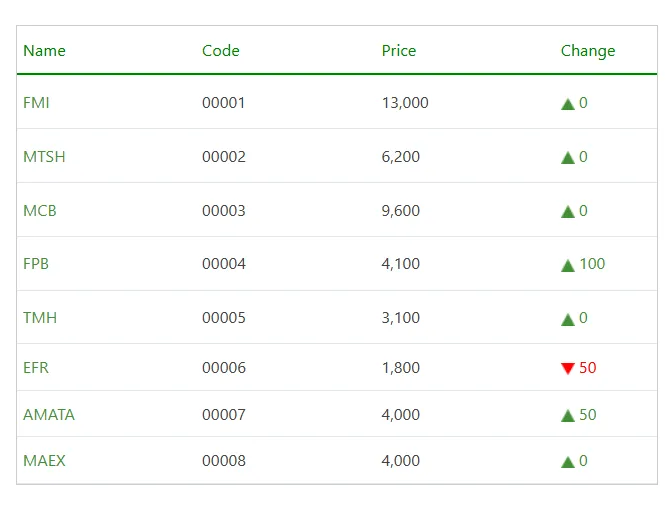Click stock code 00004

(x=224, y=265)
